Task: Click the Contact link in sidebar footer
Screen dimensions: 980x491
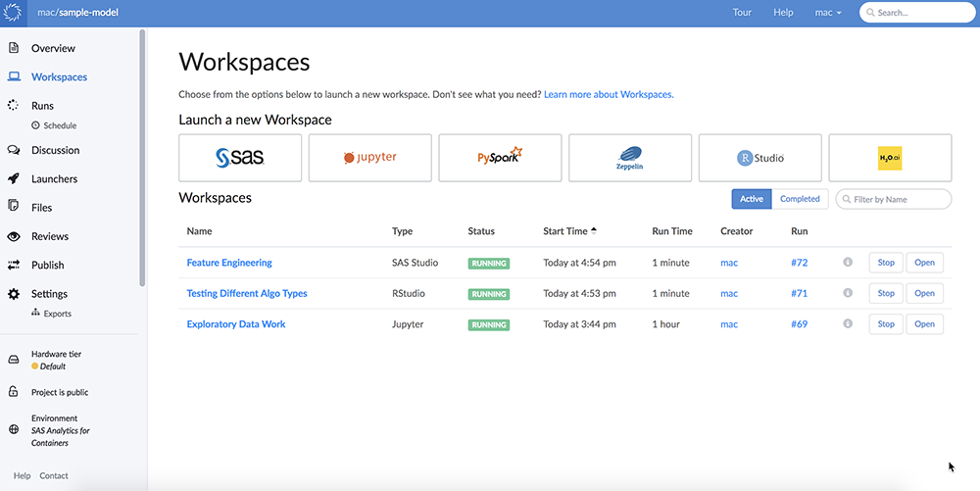Action: pyautogui.click(x=54, y=475)
